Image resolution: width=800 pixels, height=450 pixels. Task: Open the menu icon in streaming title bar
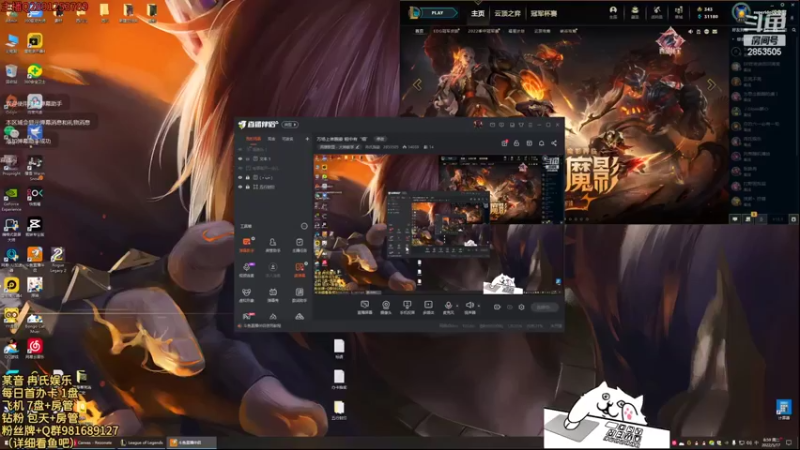[530, 124]
